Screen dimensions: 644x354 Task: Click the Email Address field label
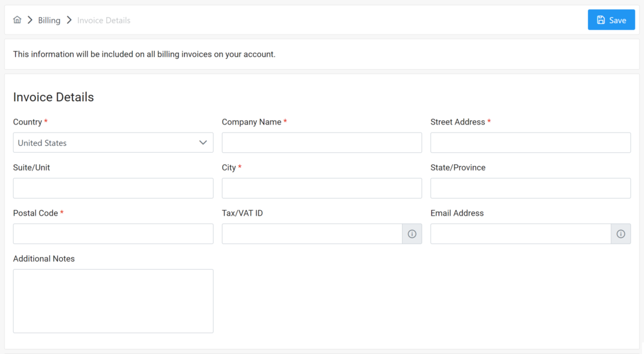coord(457,213)
